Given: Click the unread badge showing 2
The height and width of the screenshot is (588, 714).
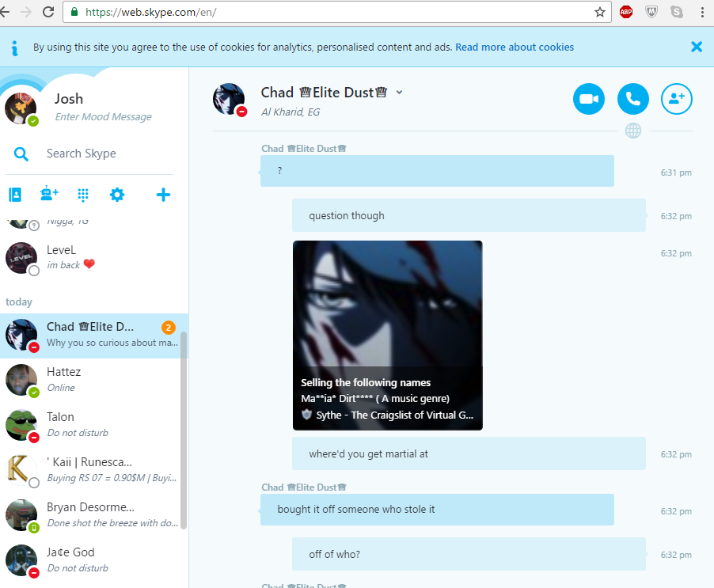Looking at the screenshot, I should pos(168,328).
